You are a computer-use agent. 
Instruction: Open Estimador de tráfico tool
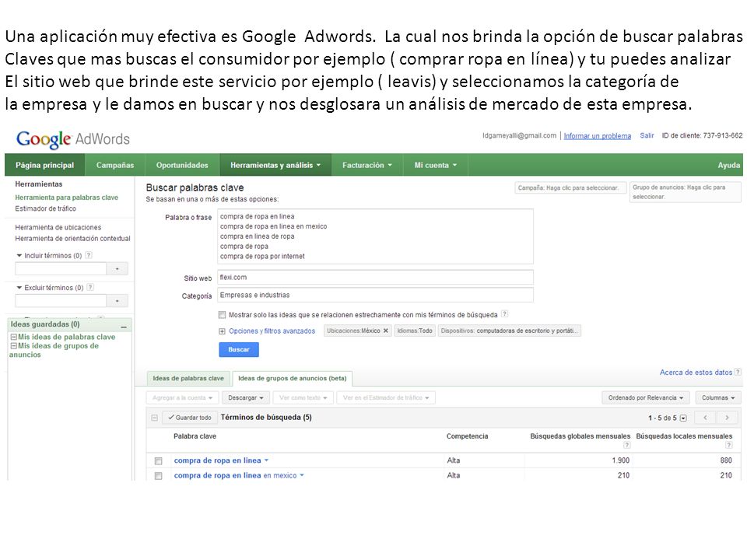point(45,208)
